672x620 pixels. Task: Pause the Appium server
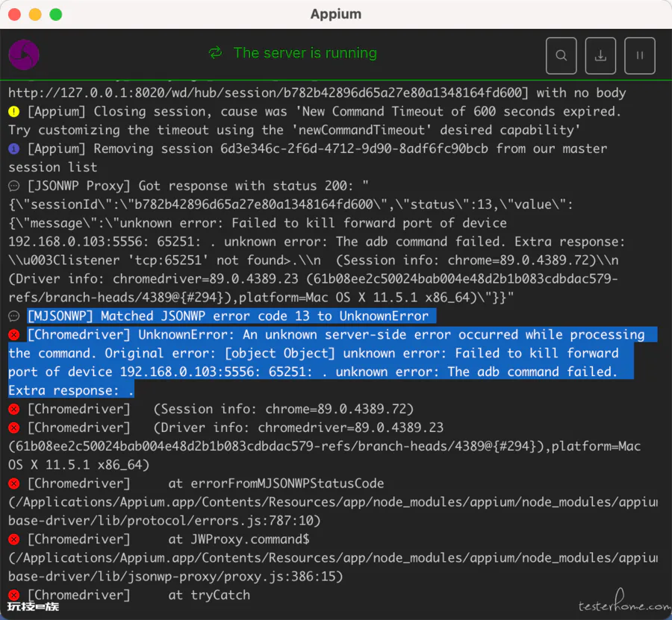tap(639, 56)
